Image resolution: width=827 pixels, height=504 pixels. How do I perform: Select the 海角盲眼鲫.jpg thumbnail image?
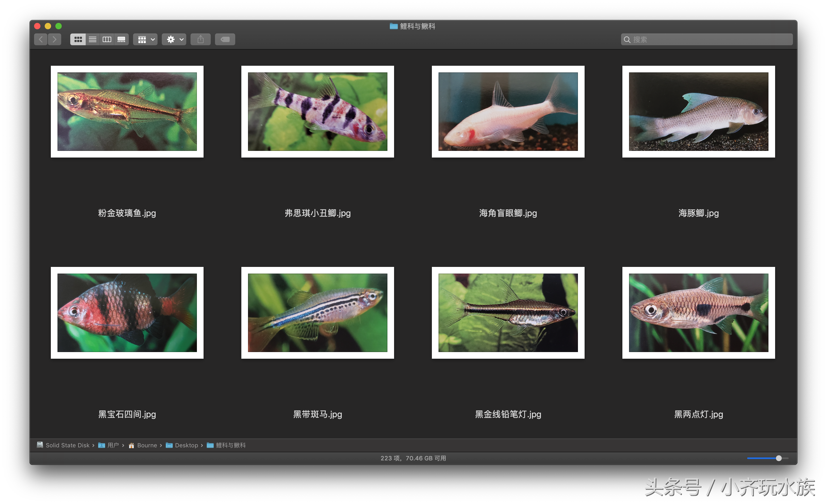(508, 112)
